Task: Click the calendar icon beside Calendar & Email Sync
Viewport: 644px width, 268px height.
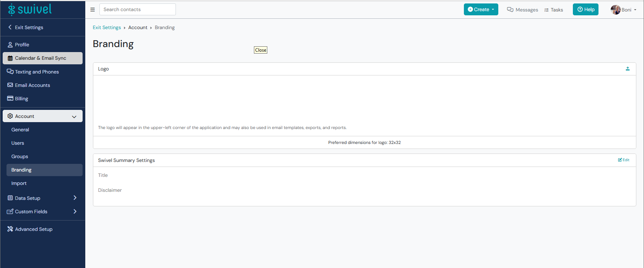Action: pyautogui.click(x=10, y=58)
